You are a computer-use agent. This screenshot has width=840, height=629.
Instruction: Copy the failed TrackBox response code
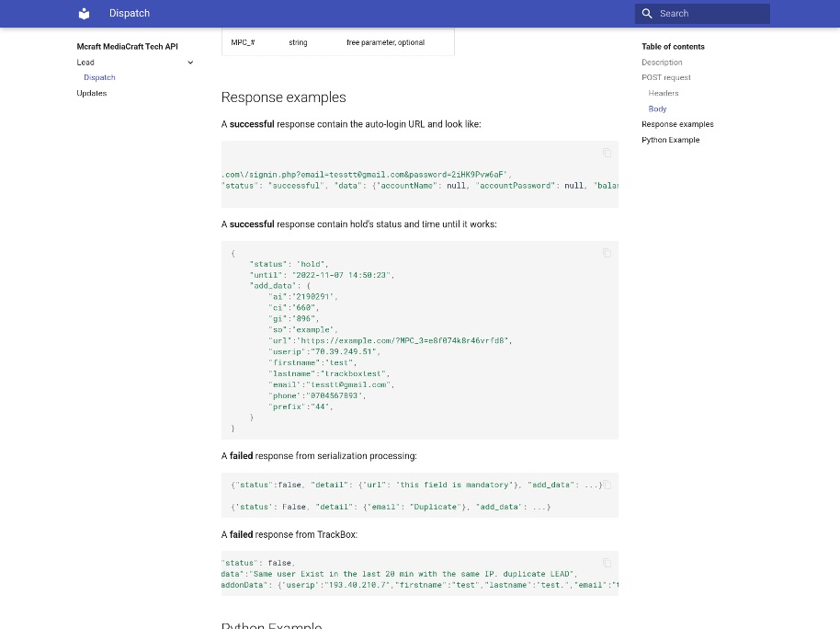point(607,563)
